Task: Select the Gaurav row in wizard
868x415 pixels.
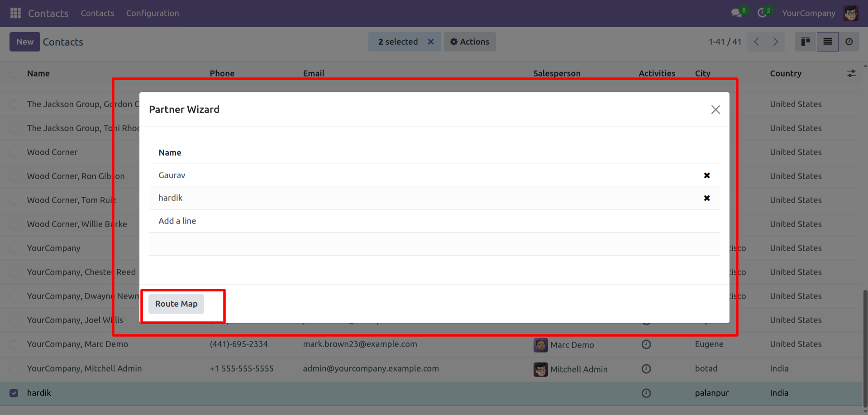Action: point(434,176)
